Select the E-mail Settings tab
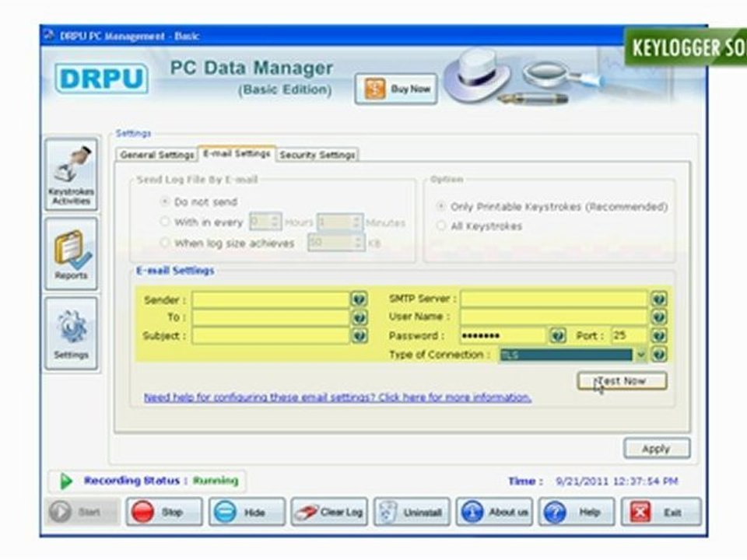747x560 pixels. pos(237,153)
